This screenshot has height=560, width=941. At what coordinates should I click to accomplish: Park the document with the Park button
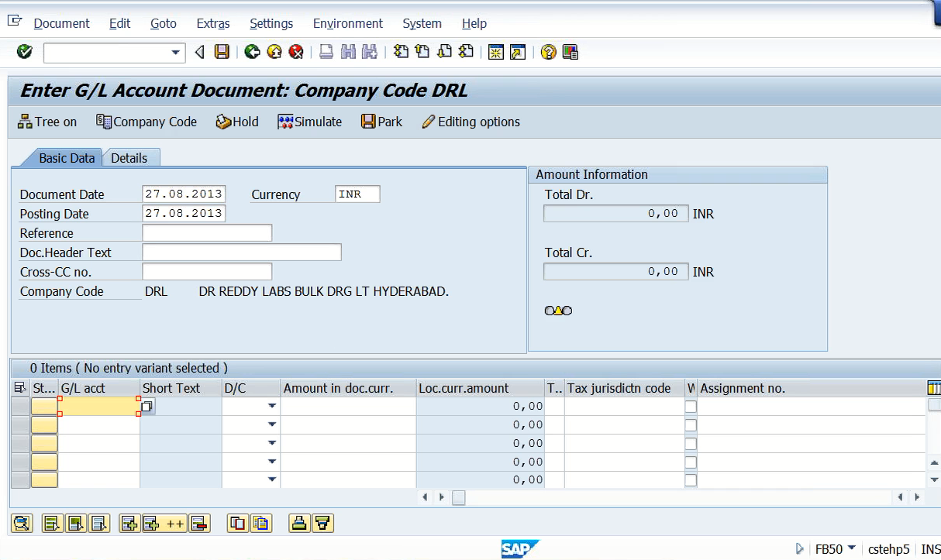(x=382, y=122)
